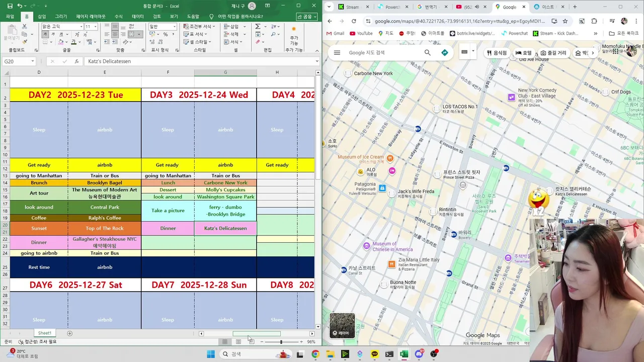This screenshot has width=644, height=362.
Task: Insert function with the fx button
Action: pyautogui.click(x=76, y=61)
